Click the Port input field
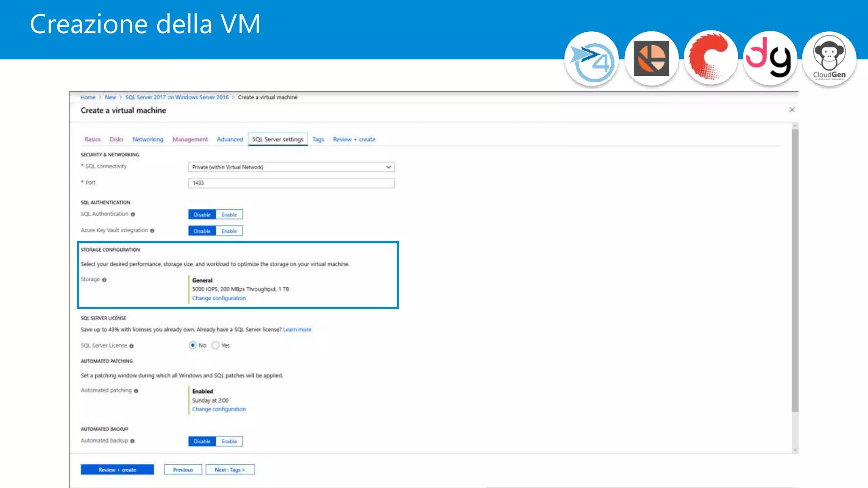The image size is (868, 488). point(291,183)
